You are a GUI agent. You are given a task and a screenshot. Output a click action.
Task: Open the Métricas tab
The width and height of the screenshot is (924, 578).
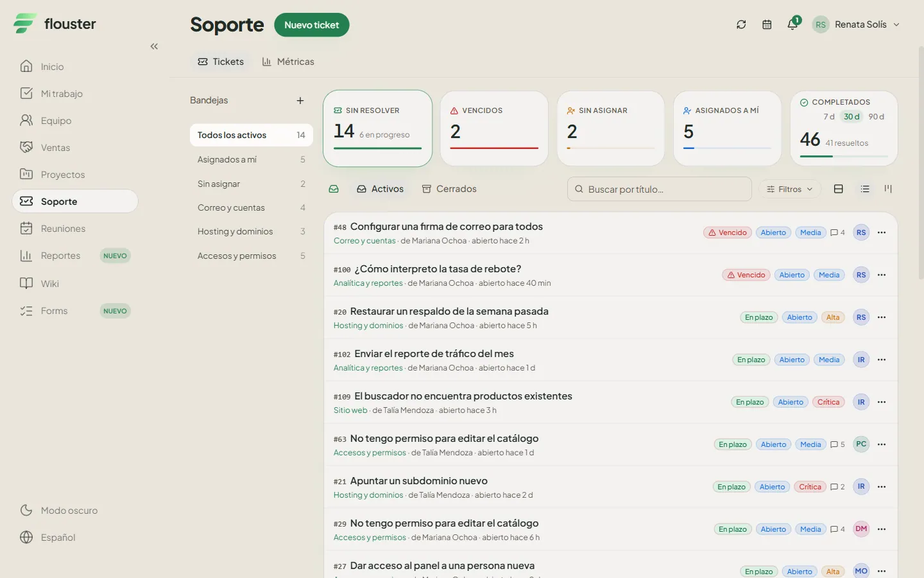coord(288,62)
